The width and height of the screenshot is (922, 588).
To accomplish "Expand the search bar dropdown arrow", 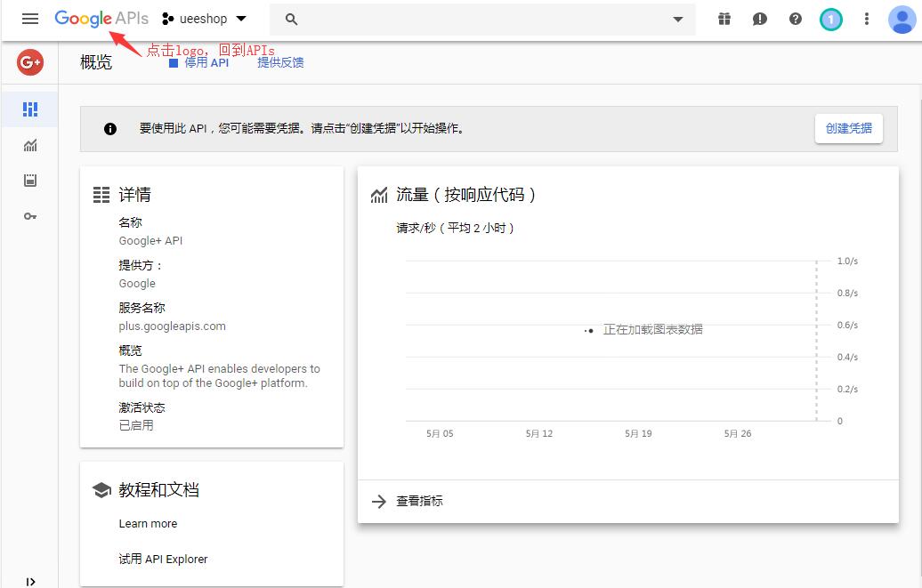I will (678, 20).
